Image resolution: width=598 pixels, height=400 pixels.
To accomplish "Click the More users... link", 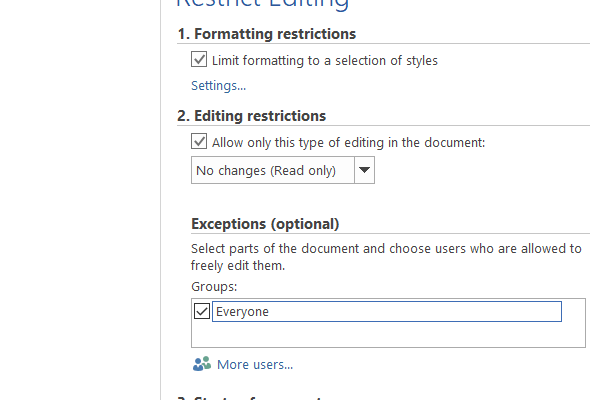I will tap(255, 365).
